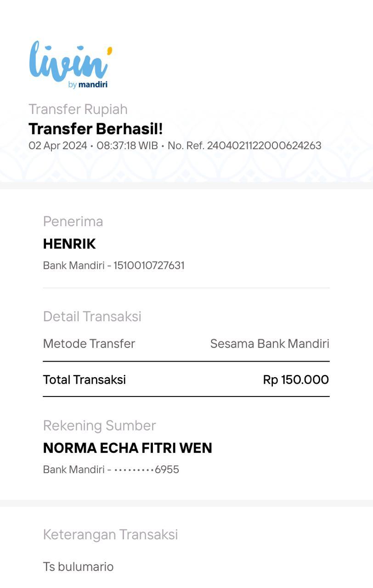Select the amount Rp 150.000

click(296, 379)
